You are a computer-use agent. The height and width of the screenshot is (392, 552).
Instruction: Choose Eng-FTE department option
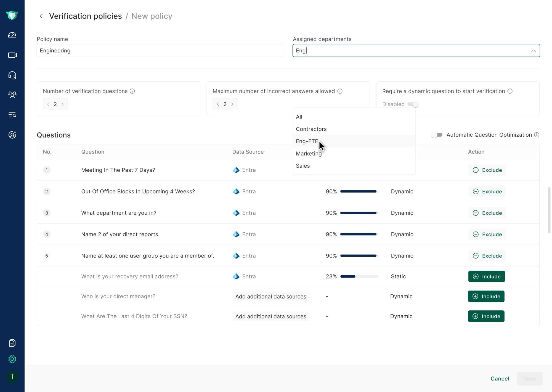point(354,141)
